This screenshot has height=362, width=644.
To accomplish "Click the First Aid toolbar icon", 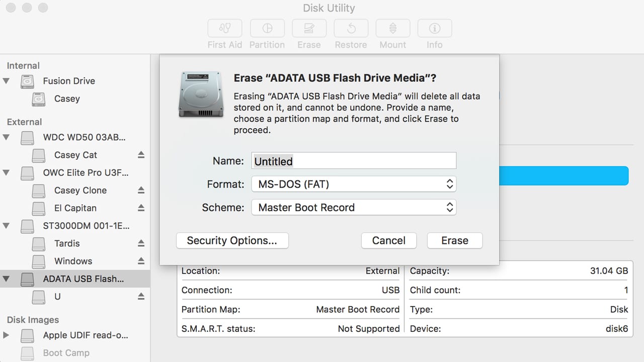I will click(224, 28).
